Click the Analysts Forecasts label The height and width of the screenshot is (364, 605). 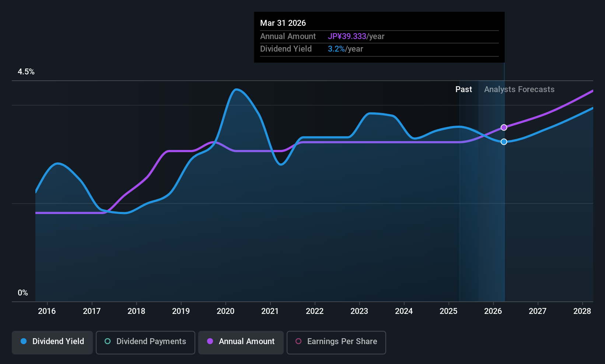[519, 90]
